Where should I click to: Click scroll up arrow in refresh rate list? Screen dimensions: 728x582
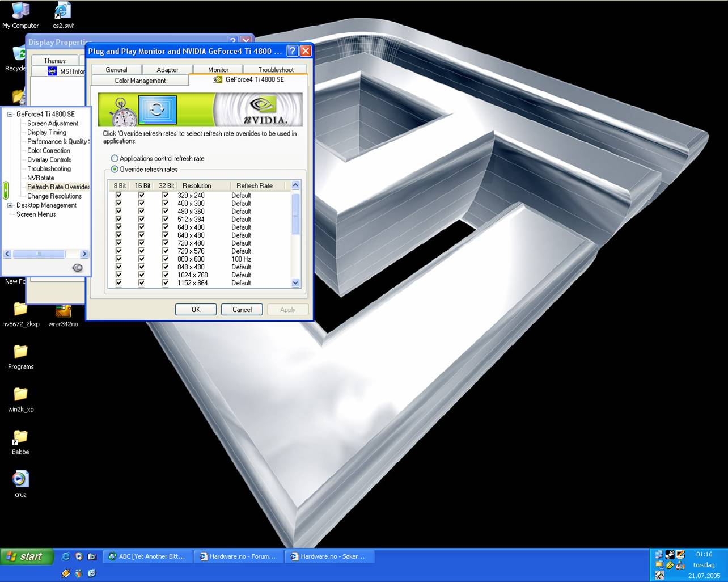click(295, 185)
